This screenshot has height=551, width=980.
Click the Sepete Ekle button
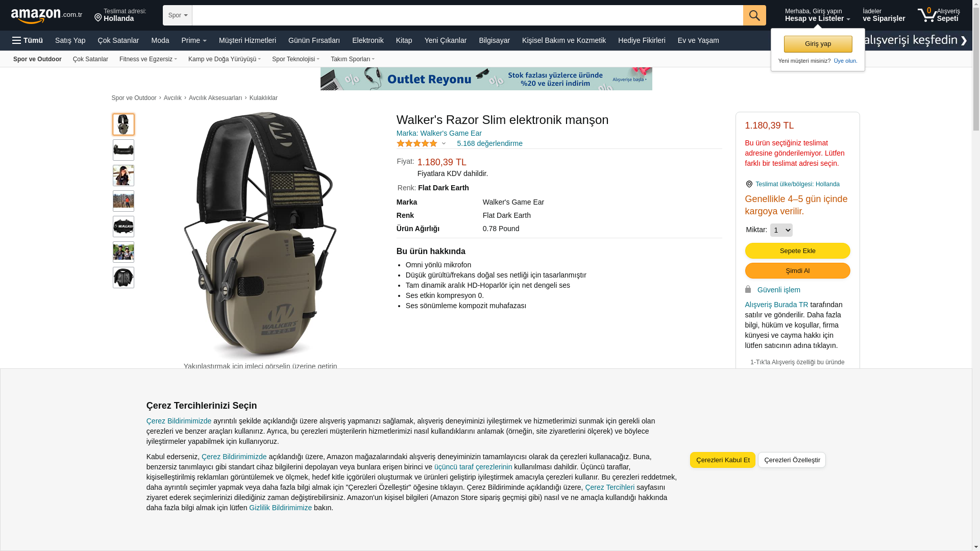click(797, 251)
